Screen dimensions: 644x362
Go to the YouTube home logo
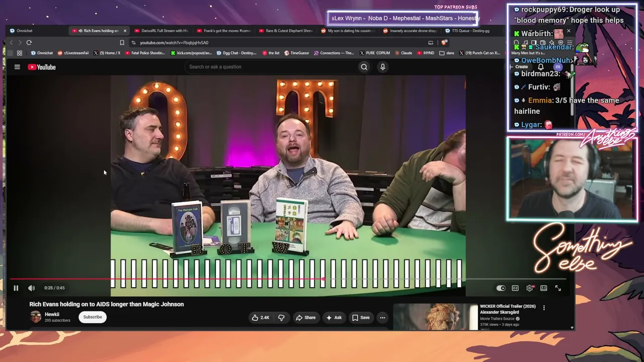click(x=42, y=67)
